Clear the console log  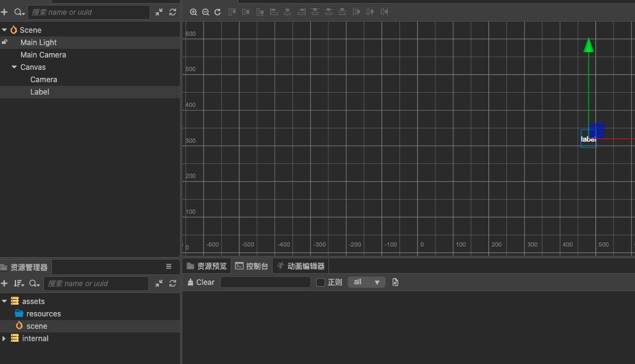pyautogui.click(x=201, y=282)
